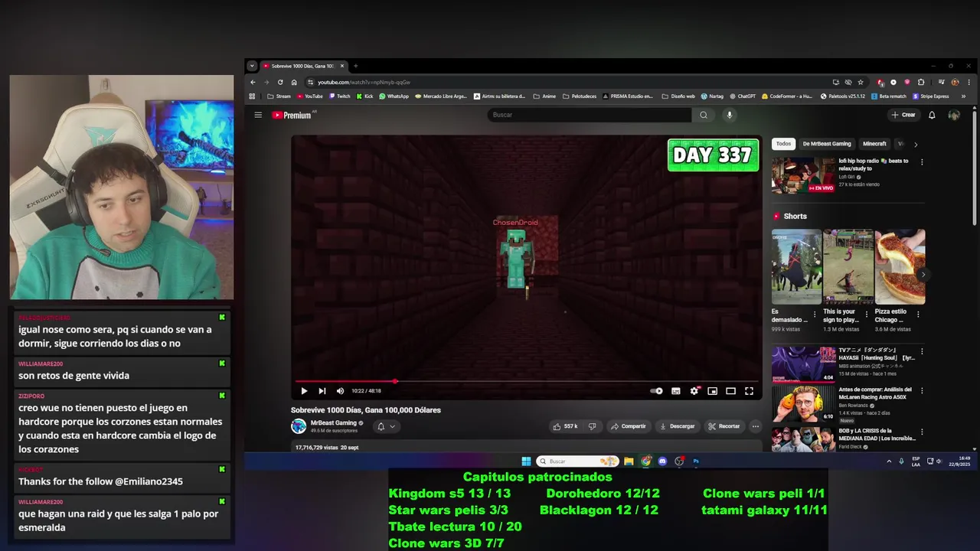Open the player settings gear

click(694, 391)
